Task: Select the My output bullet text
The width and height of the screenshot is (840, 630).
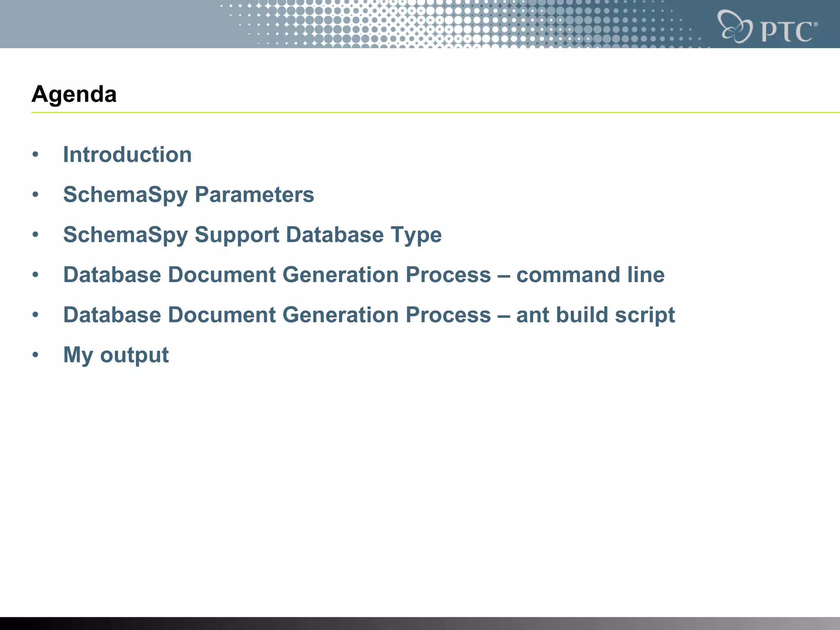Action: click(x=116, y=355)
